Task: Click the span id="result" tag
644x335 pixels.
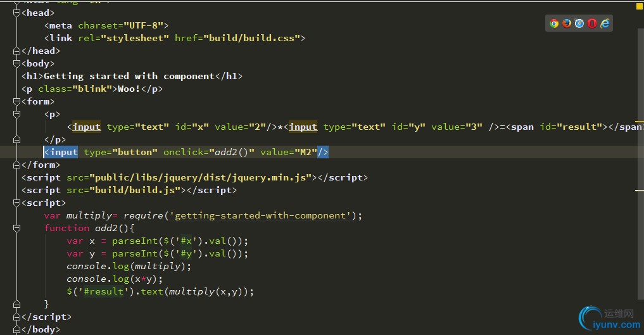Action: [x=557, y=127]
